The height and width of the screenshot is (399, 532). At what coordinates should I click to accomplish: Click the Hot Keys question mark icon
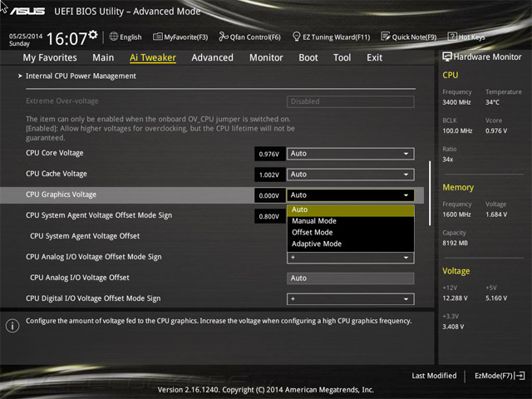click(x=452, y=37)
